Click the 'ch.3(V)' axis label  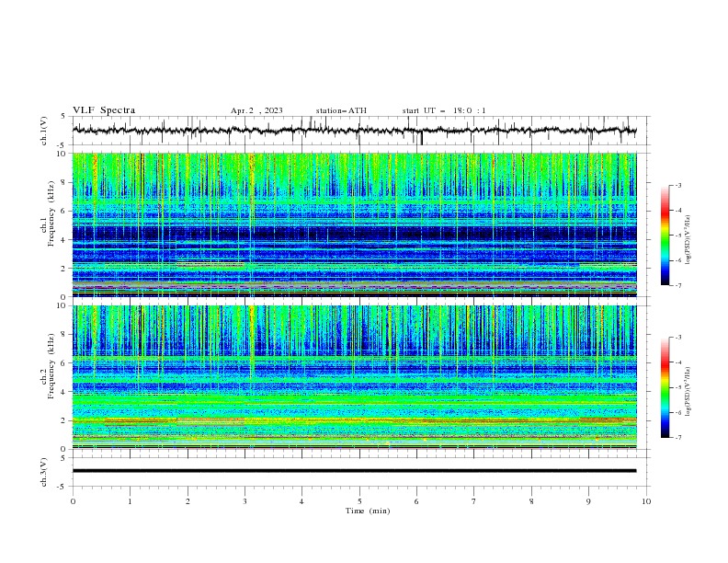(x=44, y=472)
